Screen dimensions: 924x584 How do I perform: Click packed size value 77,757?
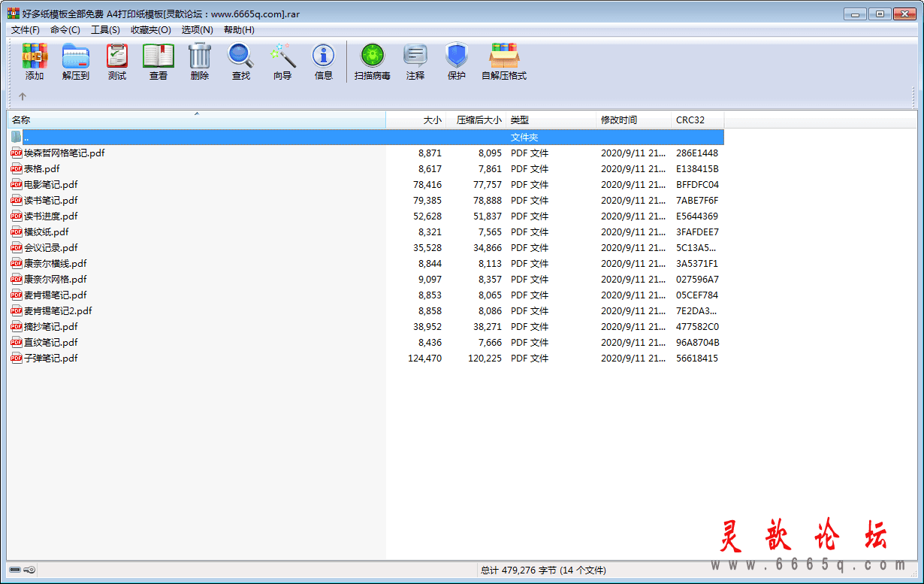tap(488, 185)
